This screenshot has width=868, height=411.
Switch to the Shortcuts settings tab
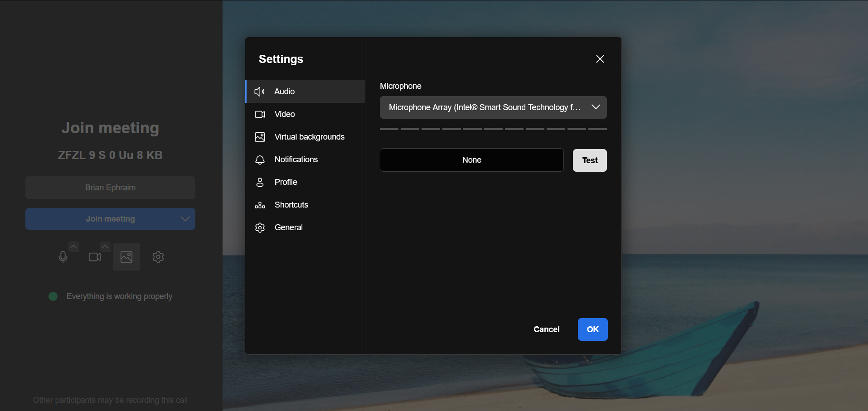[291, 205]
